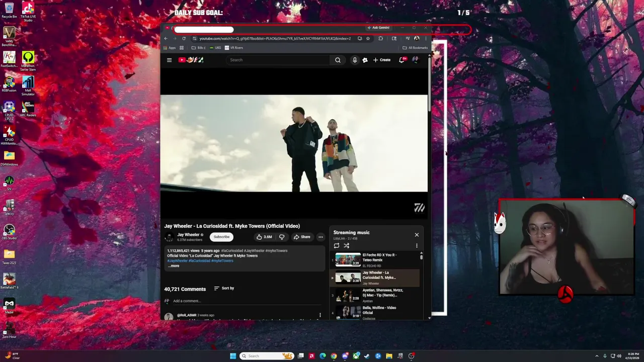This screenshot has height=362, width=644.
Task: Open Apps bookmark shortcut
Action: pyautogui.click(x=170, y=48)
